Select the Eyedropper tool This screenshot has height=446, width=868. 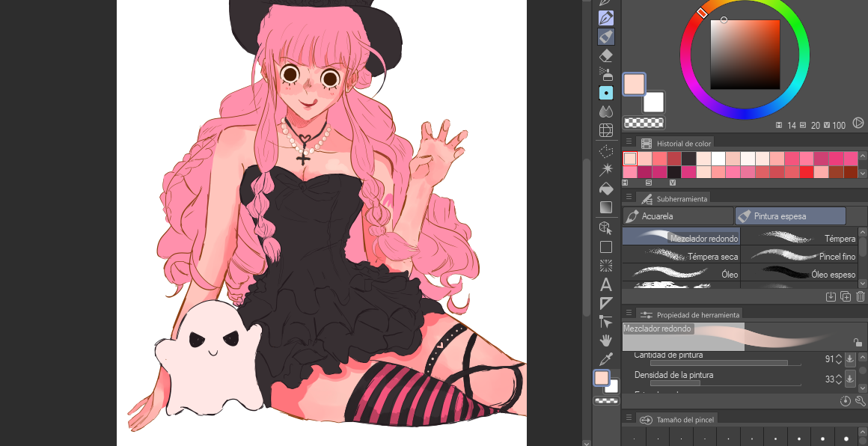pyautogui.click(x=606, y=359)
